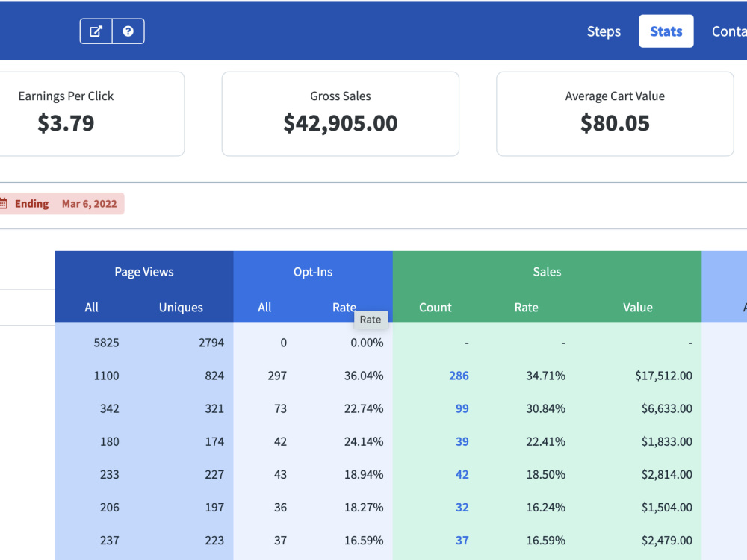Click the $80.05 average cart value
This screenshot has width=747, height=560.
tap(615, 123)
